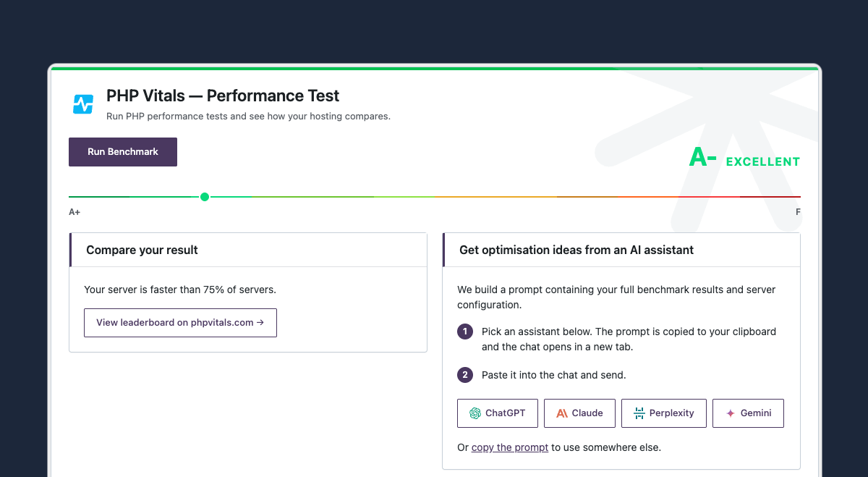Click the Gemini sparkle icon
This screenshot has width=868, height=477.
[x=731, y=413]
